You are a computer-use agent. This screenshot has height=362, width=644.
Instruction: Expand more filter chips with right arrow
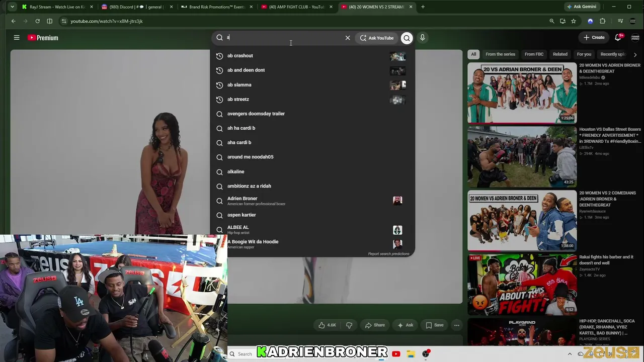635,54
